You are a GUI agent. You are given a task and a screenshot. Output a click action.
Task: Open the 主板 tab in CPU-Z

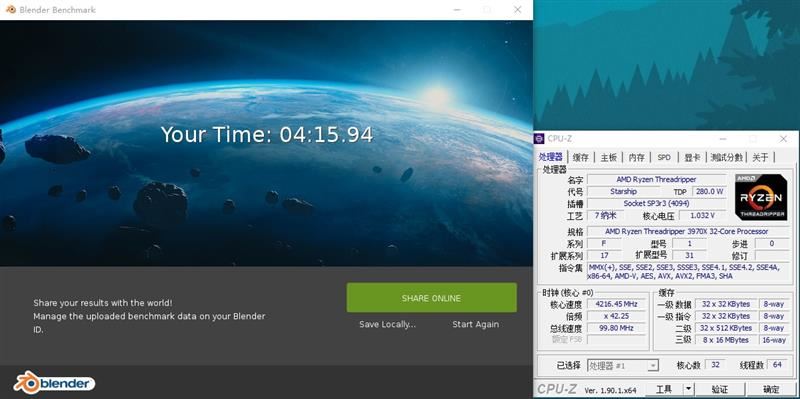point(609,158)
